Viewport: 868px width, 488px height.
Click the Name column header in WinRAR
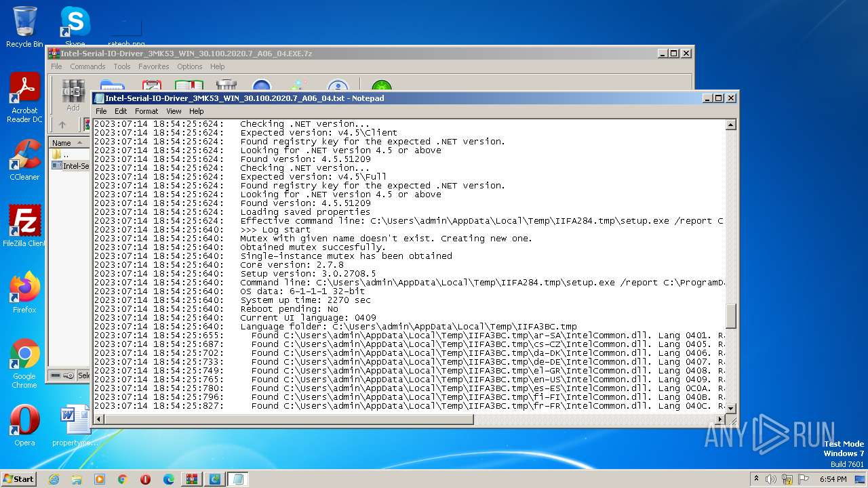[x=68, y=143]
